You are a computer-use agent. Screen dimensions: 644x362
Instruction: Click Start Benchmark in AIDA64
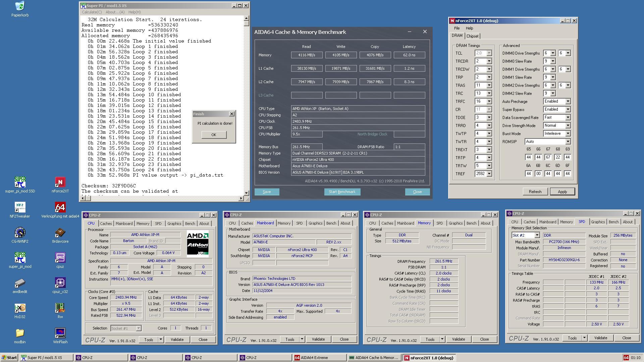(342, 192)
